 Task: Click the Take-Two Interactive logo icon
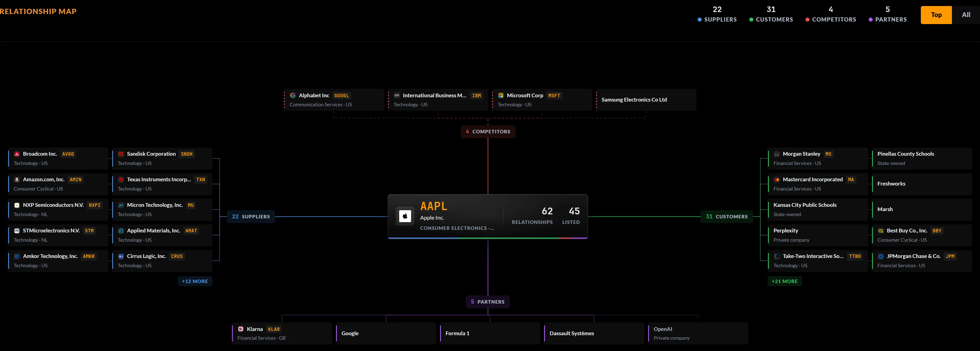click(x=777, y=256)
